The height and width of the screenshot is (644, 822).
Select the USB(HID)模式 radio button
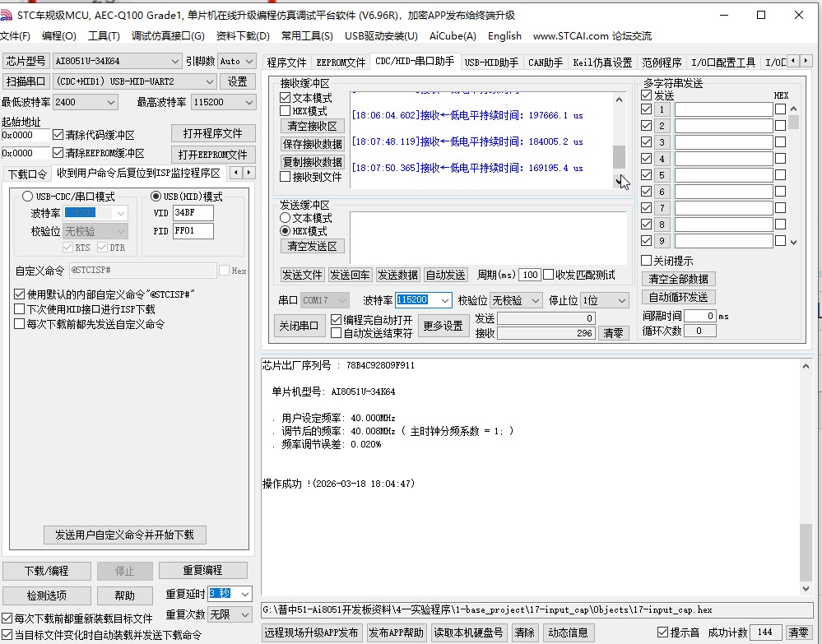[156, 196]
